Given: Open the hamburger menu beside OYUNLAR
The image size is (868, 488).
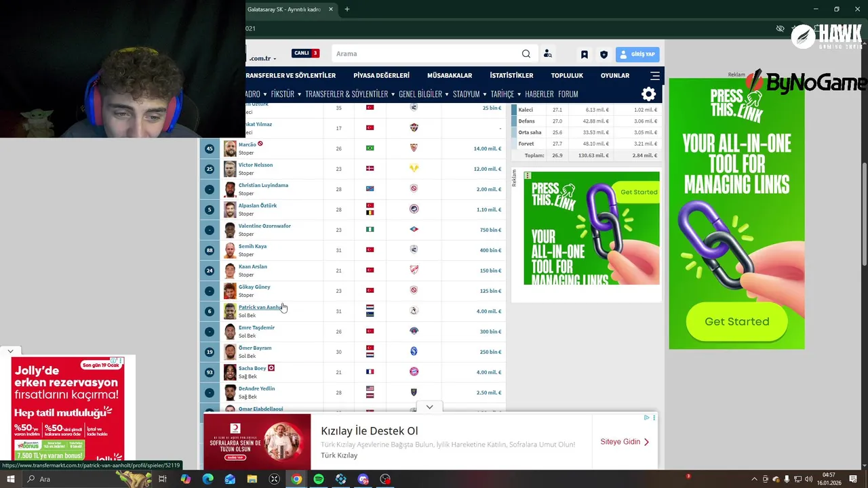Looking at the screenshot, I should coord(655,75).
